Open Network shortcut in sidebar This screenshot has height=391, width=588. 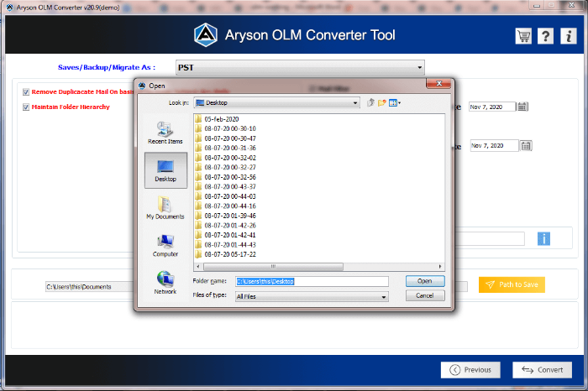tap(165, 283)
